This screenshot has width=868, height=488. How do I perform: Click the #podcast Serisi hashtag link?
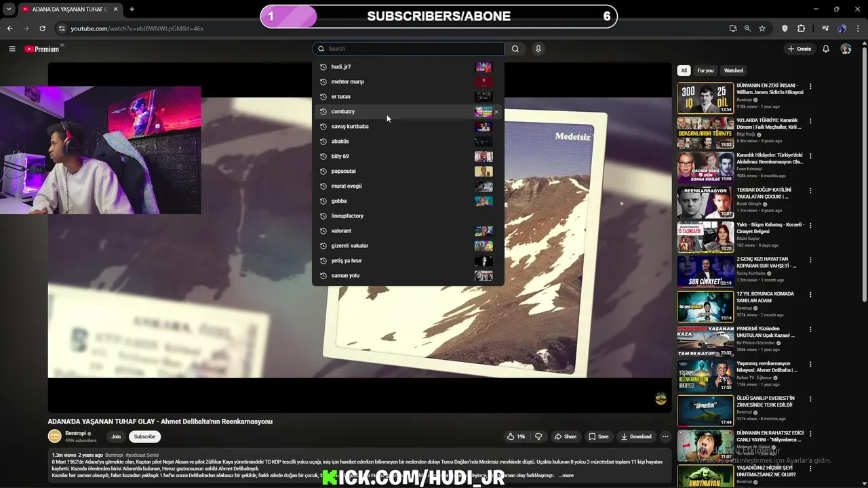tap(142, 455)
